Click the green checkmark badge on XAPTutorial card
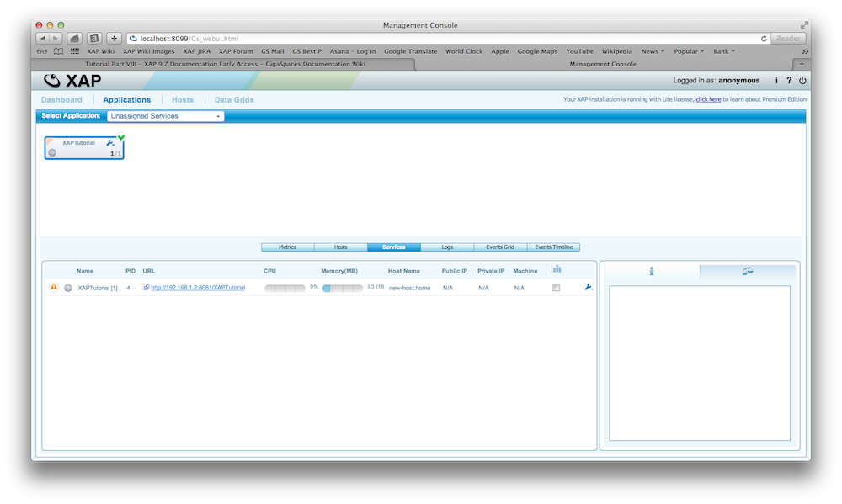Image resolution: width=842 pixels, height=504 pixels. click(121, 137)
